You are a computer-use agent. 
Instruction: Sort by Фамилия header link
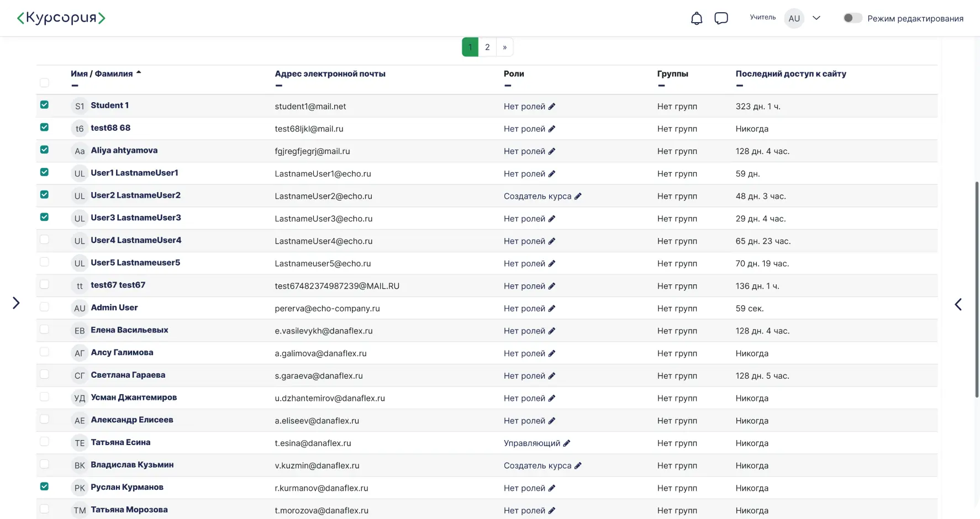114,73
